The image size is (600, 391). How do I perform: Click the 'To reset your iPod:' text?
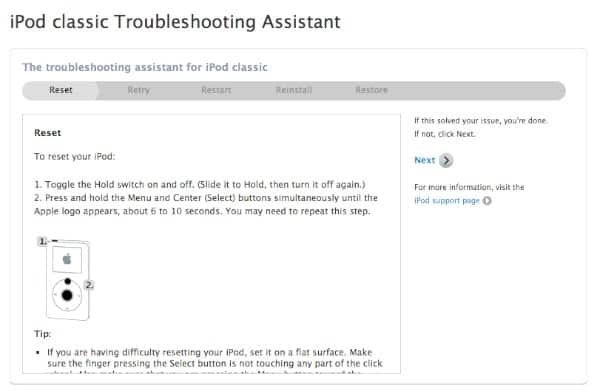click(x=75, y=156)
